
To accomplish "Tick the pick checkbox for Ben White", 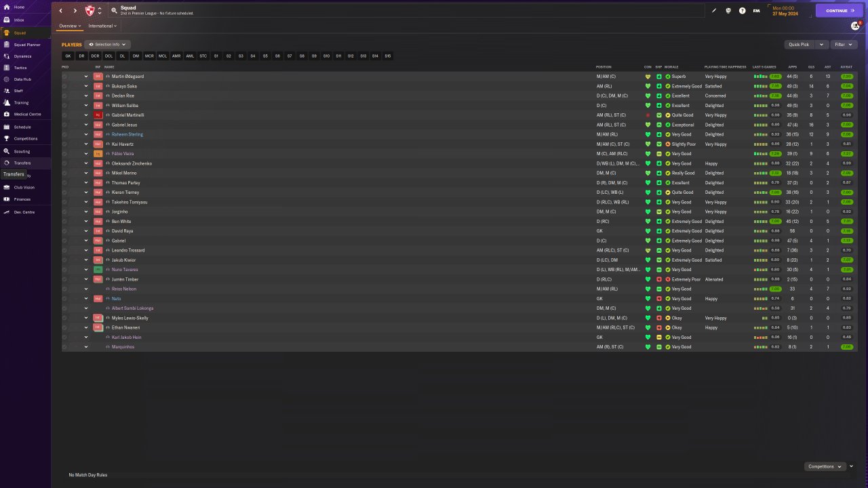I will (64, 222).
